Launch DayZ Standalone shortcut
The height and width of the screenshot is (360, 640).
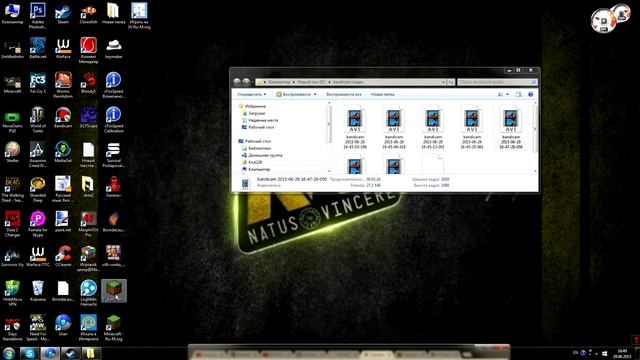(12, 328)
